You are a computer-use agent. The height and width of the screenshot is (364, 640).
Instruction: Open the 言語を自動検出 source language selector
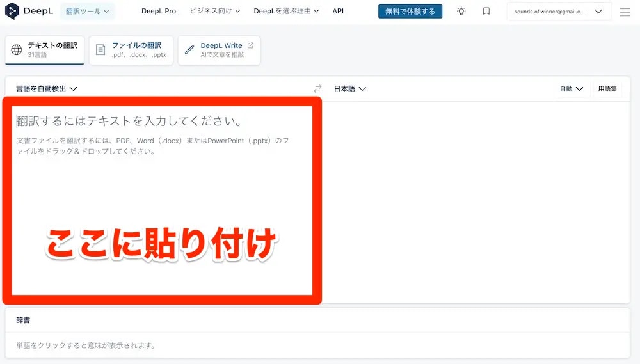pyautogui.click(x=47, y=89)
